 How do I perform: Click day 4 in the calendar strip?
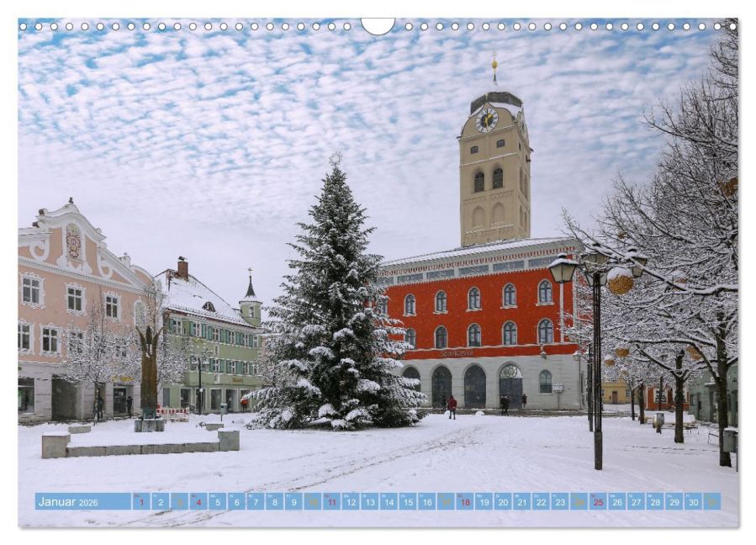(198, 502)
